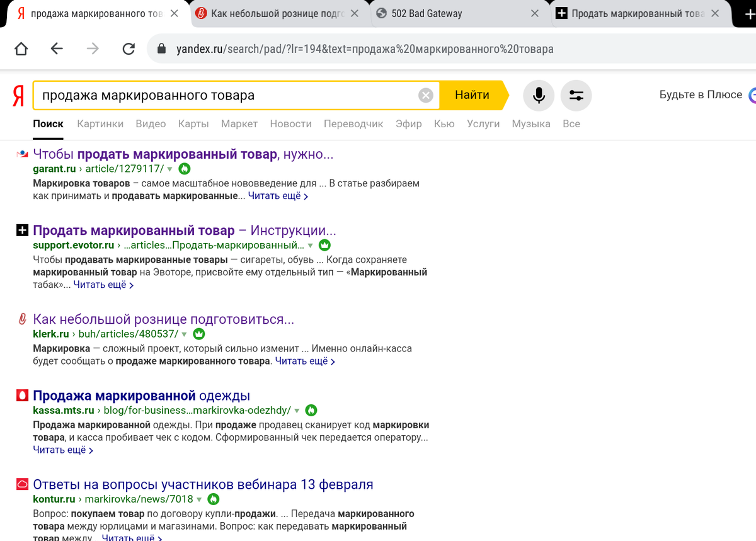Expand 'Читать ещё' under kassa.mts.ru snippet

(63, 450)
